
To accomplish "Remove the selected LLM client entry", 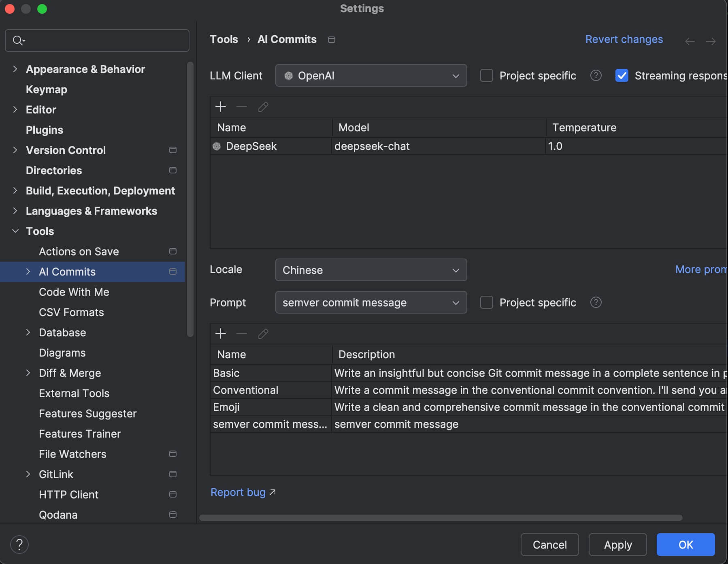I will tap(242, 107).
